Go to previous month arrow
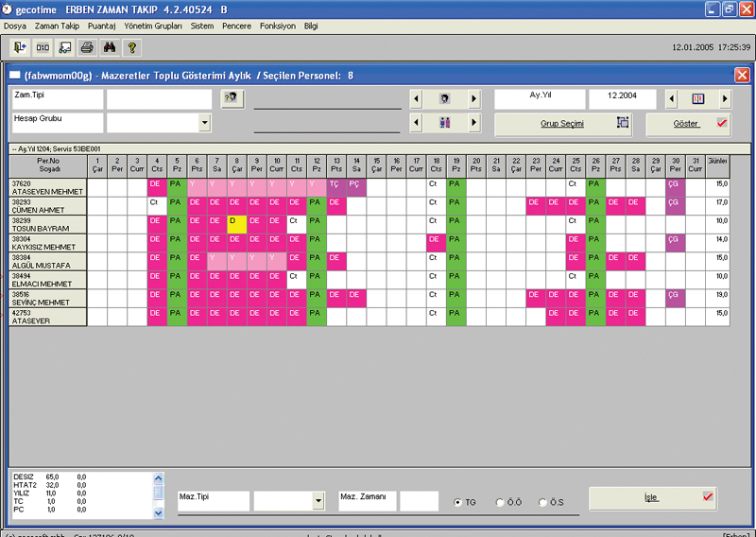The width and height of the screenshot is (756, 537). [x=672, y=99]
